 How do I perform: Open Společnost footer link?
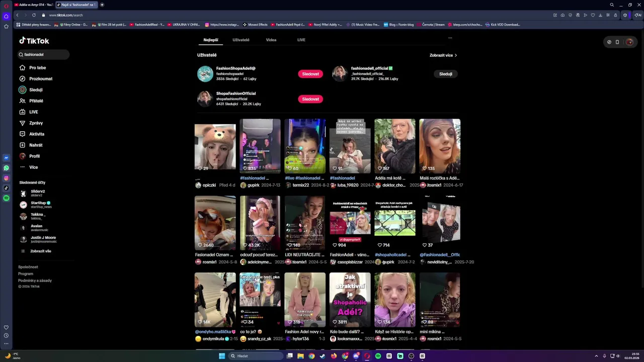click(28, 267)
